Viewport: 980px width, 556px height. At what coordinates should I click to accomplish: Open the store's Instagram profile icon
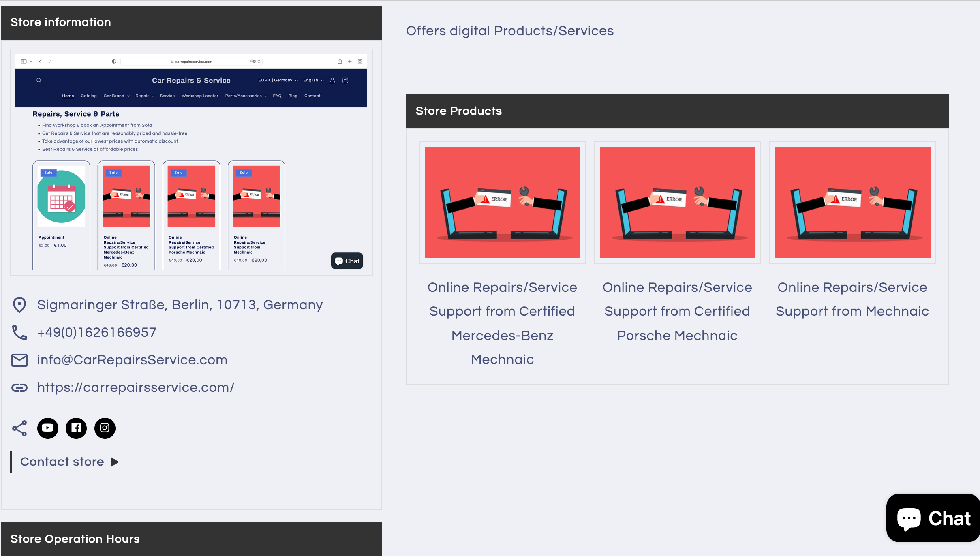click(105, 428)
